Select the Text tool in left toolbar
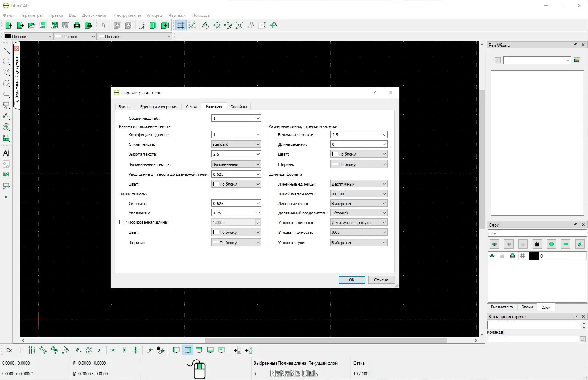The width and height of the screenshot is (588, 380). [x=6, y=153]
